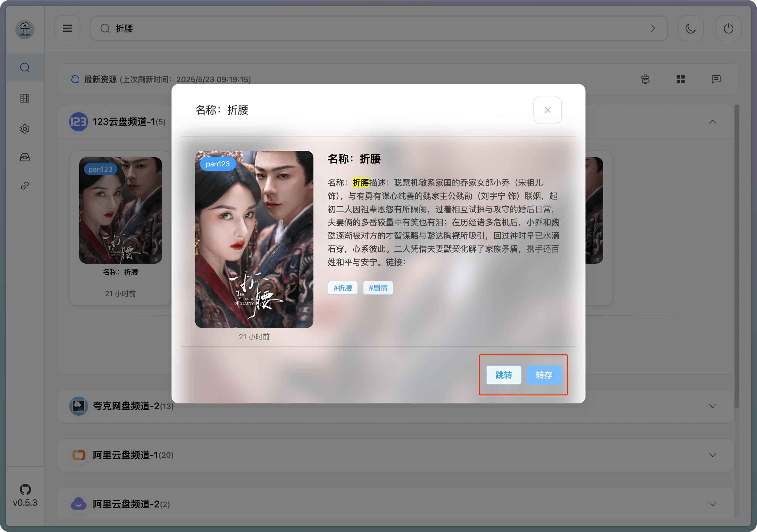Click the 夸克网盘 channel logo

point(78,406)
